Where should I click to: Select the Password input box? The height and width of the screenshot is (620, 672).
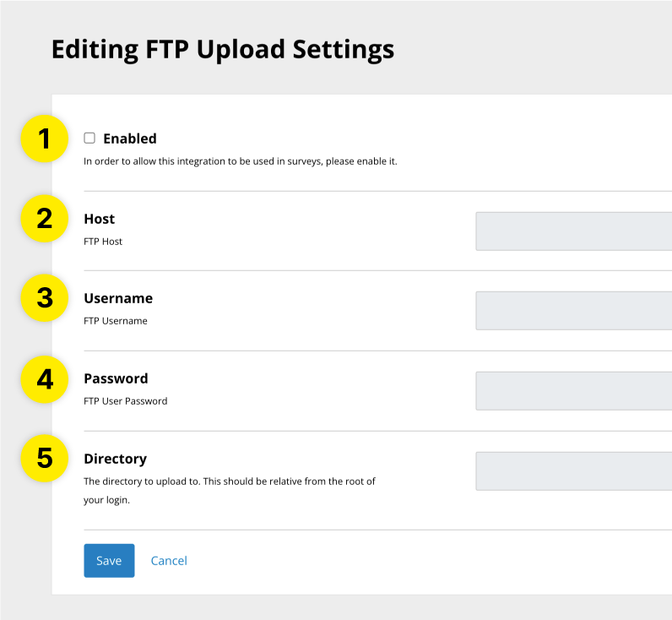574,391
